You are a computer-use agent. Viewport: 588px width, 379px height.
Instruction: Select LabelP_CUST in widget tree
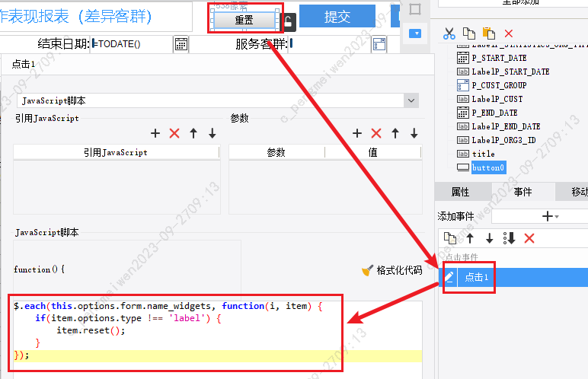497,99
